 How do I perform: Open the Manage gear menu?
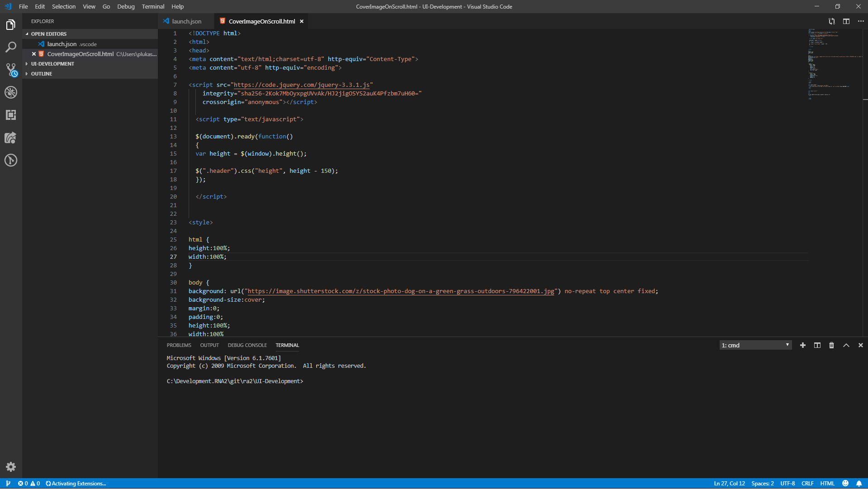point(11,467)
